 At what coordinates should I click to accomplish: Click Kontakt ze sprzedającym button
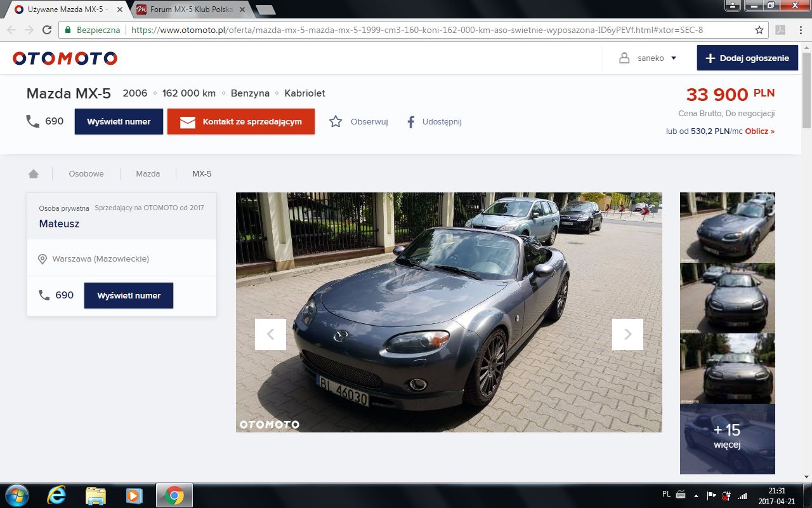click(241, 121)
